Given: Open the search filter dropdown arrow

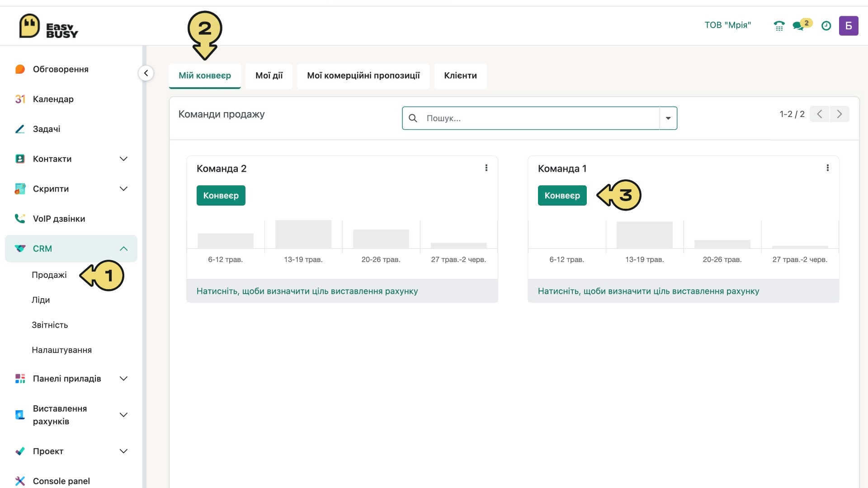Looking at the screenshot, I should coord(668,118).
